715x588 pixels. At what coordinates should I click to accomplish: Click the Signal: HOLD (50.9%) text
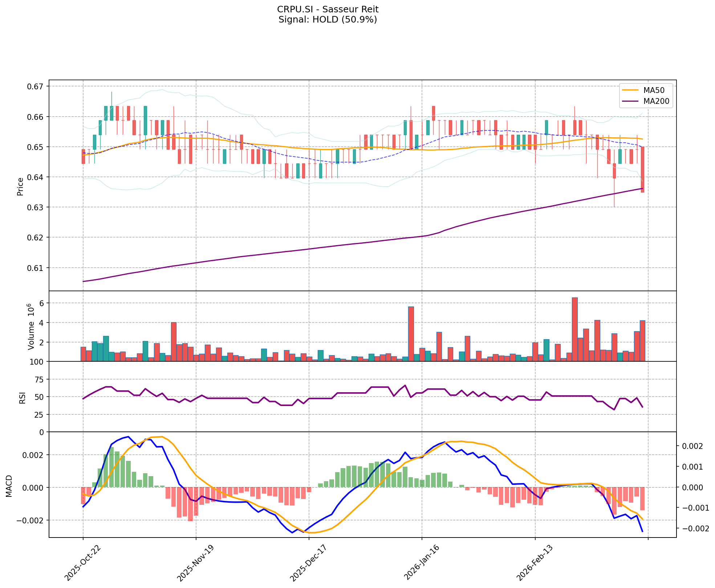click(x=328, y=20)
